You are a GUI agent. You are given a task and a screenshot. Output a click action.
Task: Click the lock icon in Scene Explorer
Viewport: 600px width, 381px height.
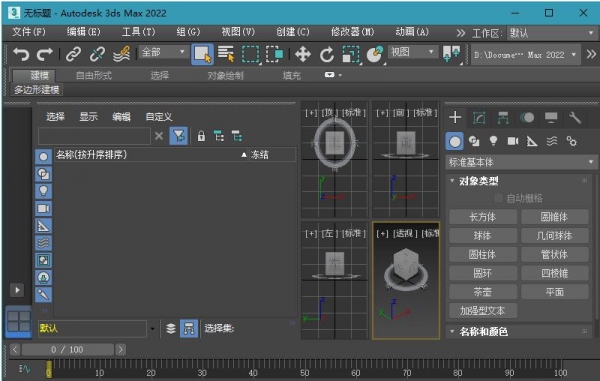coord(201,136)
